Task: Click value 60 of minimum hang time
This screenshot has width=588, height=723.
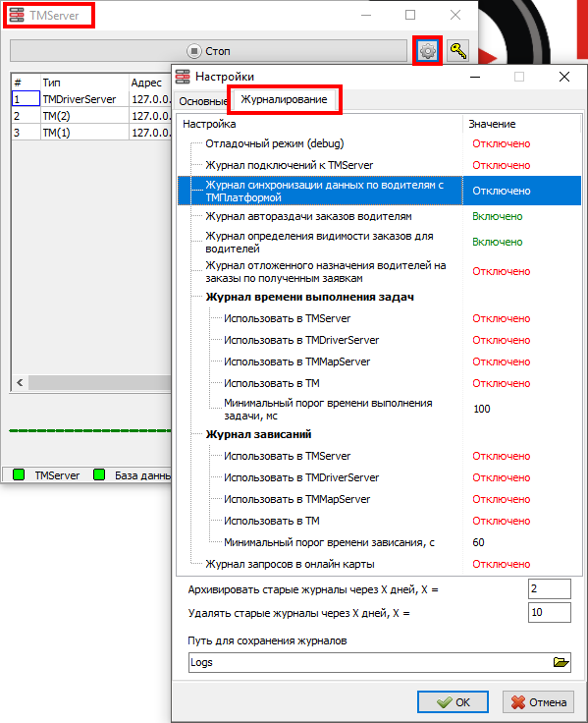Action: click(x=478, y=542)
